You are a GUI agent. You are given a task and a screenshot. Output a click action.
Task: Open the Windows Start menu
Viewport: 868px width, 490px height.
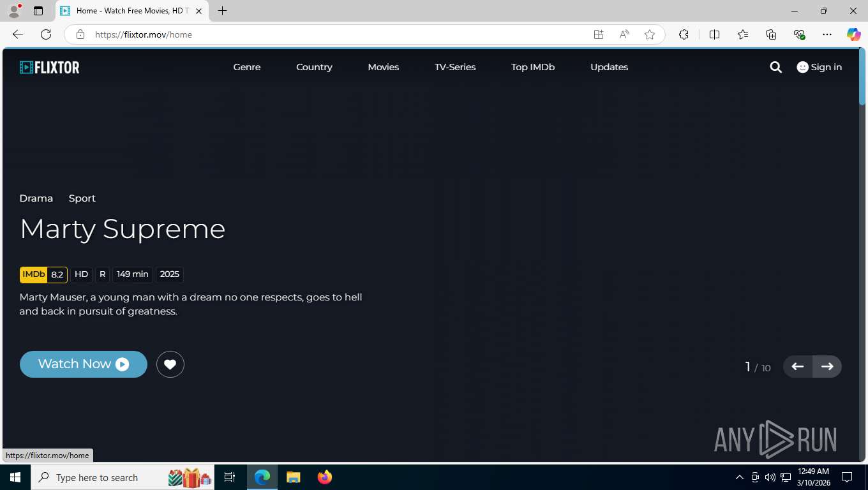pyautogui.click(x=15, y=477)
